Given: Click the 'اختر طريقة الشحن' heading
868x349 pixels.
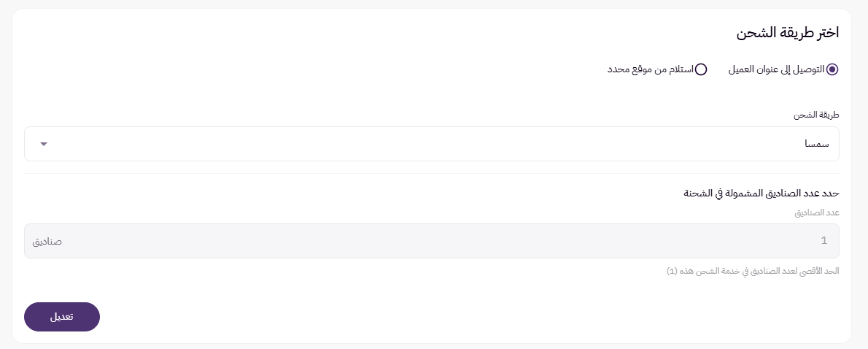Looking at the screenshot, I should (787, 32).
